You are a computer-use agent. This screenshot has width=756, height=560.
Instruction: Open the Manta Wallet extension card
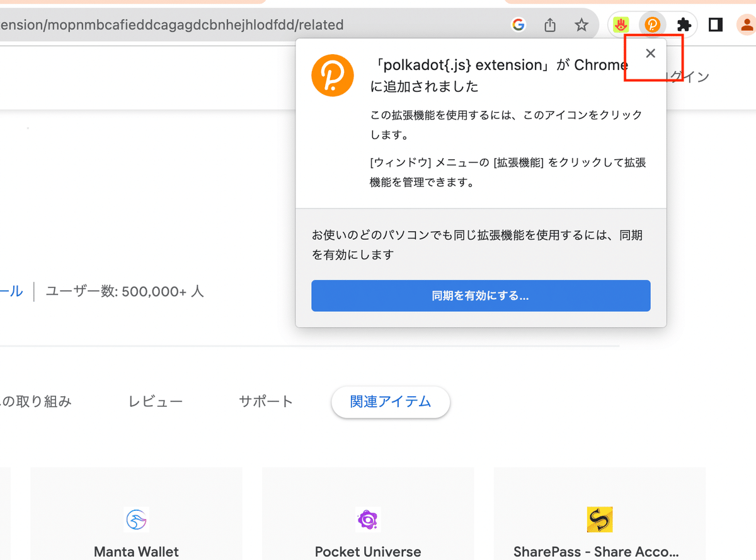[x=136, y=513]
